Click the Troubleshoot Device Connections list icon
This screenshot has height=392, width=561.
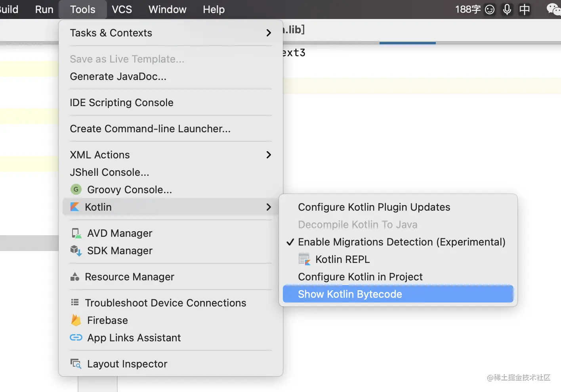click(x=74, y=303)
